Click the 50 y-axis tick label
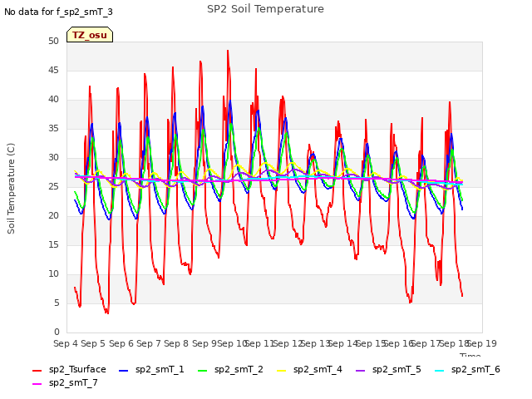 [x=53, y=41]
